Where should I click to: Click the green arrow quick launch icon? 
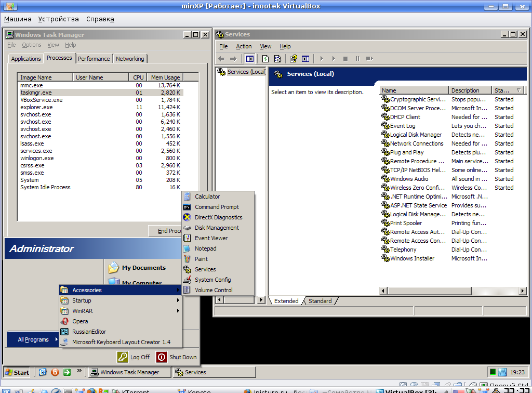pos(66,372)
